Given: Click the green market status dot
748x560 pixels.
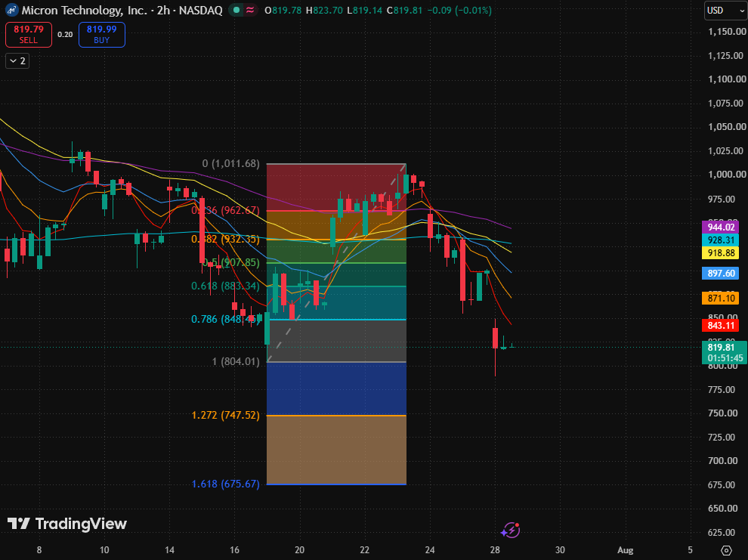Looking at the screenshot, I should coord(236,10).
